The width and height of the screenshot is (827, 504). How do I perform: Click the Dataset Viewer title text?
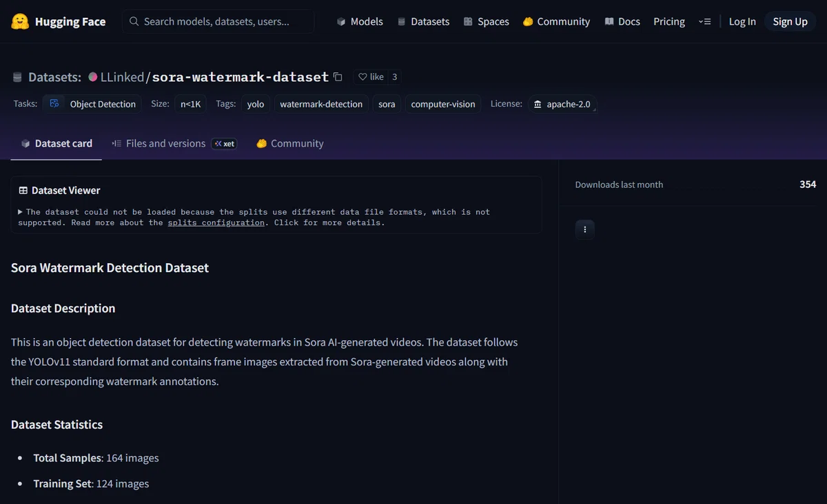pos(66,191)
